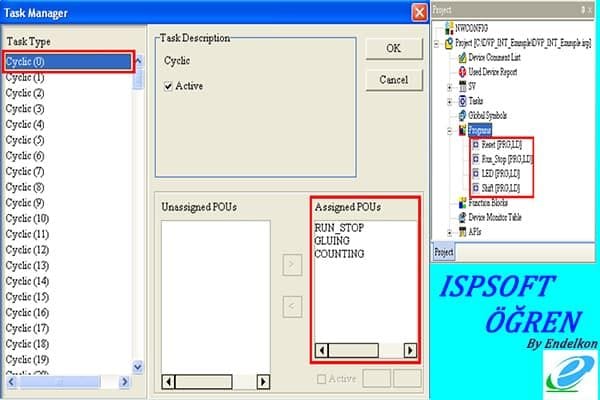Expand the APIs tree node
The height and width of the screenshot is (400, 600).
pyautogui.click(x=450, y=231)
